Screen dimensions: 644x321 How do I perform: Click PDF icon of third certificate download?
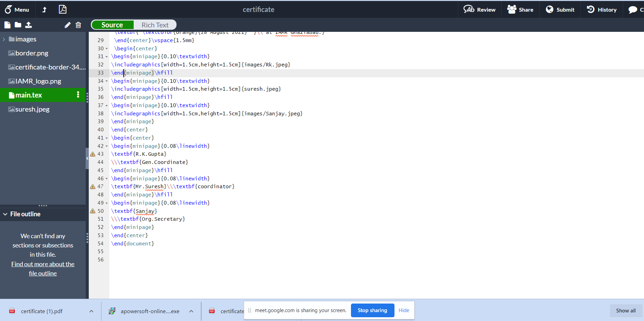click(212, 311)
